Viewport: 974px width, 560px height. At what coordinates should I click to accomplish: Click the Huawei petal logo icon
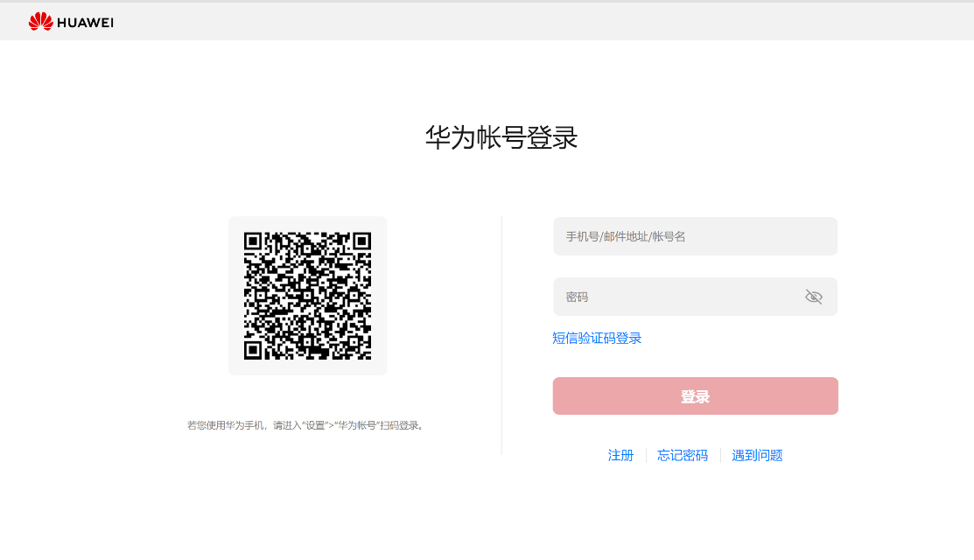click(40, 22)
